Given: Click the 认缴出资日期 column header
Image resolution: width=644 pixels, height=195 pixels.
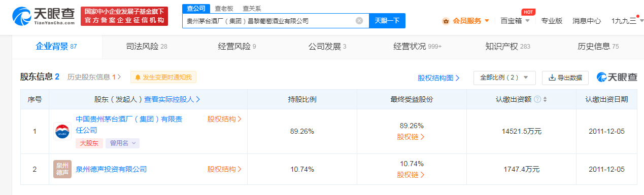Looking at the screenshot, I should (606, 99).
